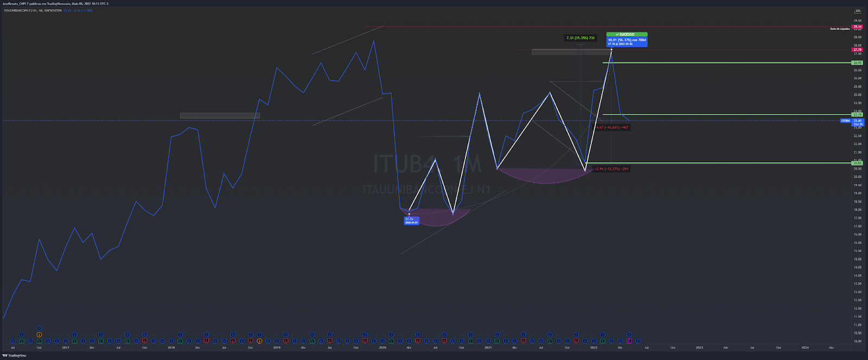Select the red label -2.94 (-12.37%)
Viewport: 868px width, 360px height.
click(612, 169)
